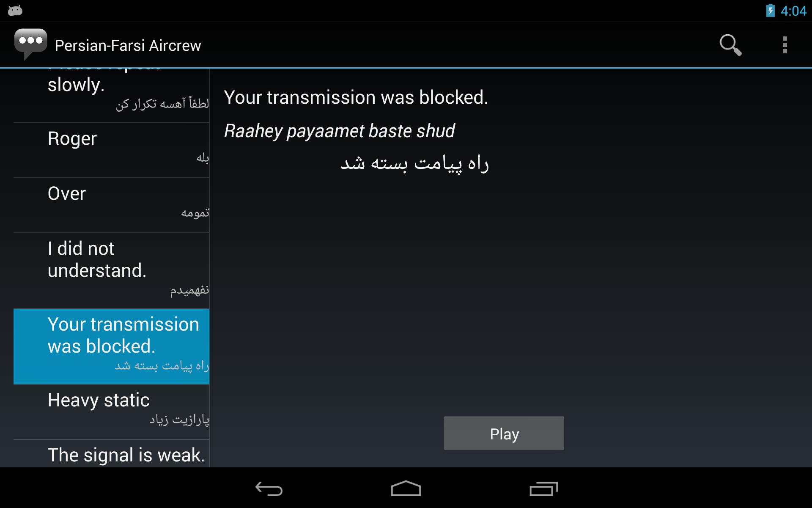
Task: Tap the Android debug notification icon
Action: 15,11
